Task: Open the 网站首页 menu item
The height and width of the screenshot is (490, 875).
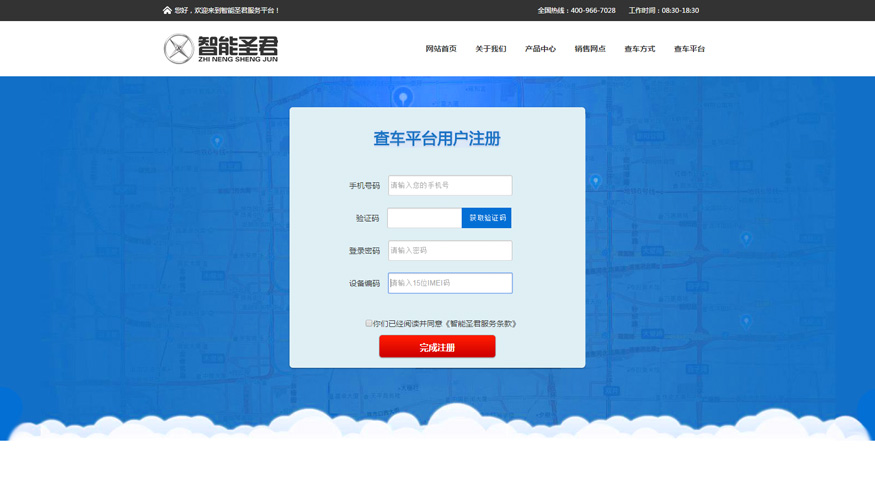Action: 440,49
